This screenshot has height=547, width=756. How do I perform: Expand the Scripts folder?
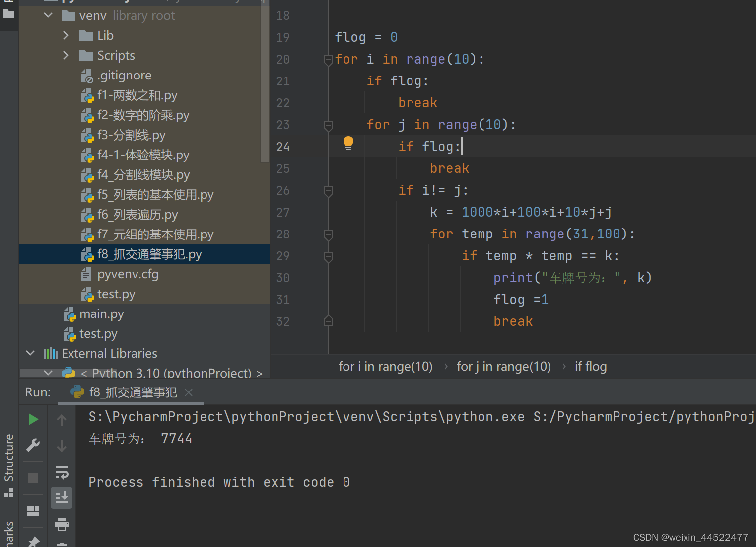(x=66, y=55)
